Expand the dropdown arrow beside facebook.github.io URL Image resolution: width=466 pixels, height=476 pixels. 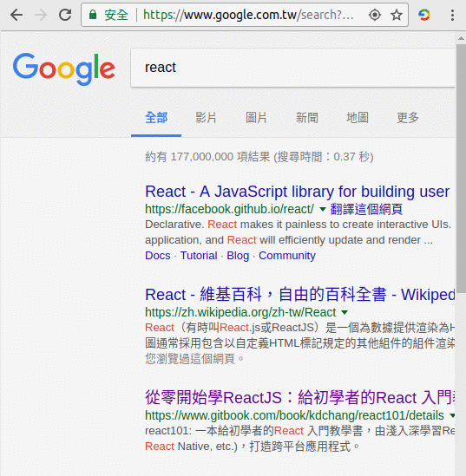tap(323, 209)
